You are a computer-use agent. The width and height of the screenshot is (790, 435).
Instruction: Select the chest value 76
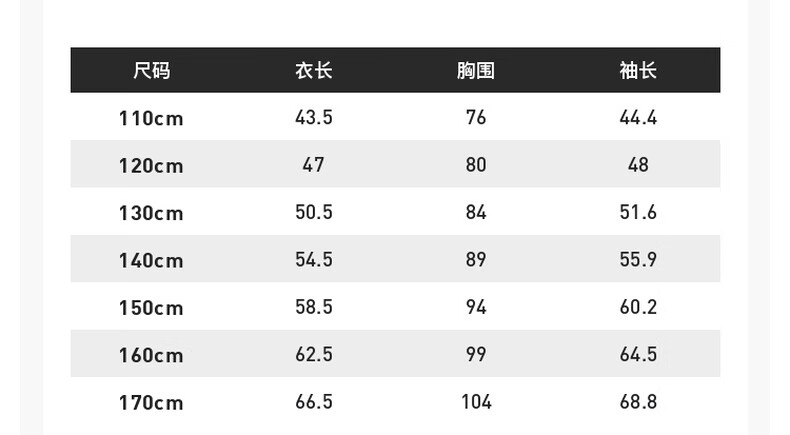click(x=476, y=118)
